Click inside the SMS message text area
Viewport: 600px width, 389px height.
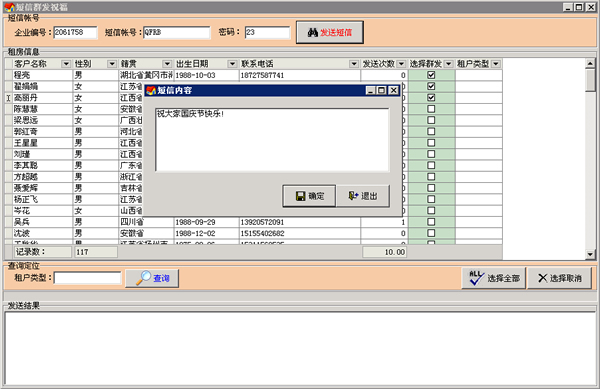click(x=272, y=140)
